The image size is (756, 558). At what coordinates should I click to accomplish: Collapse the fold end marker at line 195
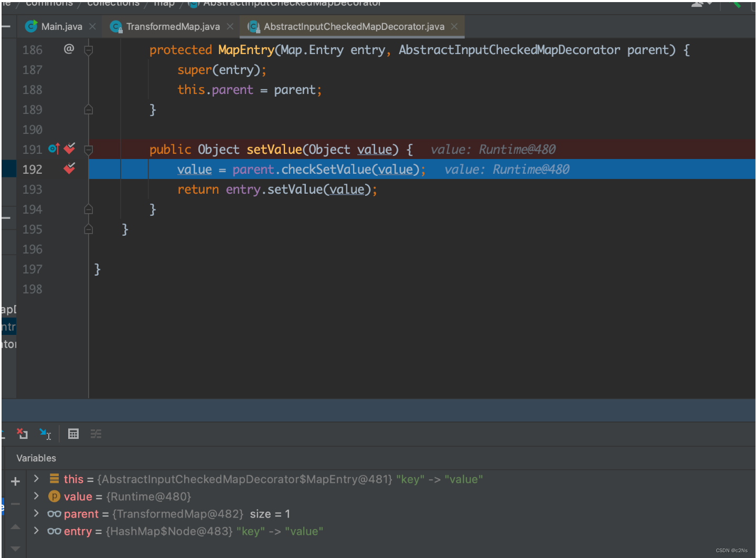point(89,229)
